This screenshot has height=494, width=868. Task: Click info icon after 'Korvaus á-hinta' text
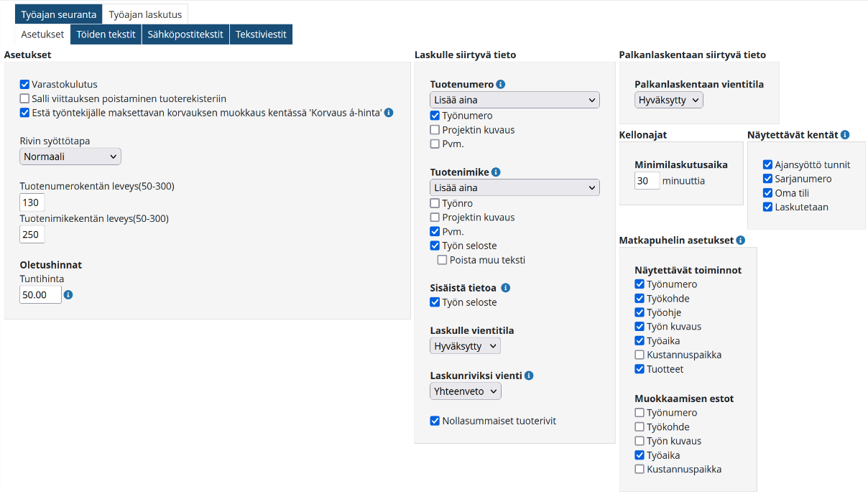click(389, 113)
